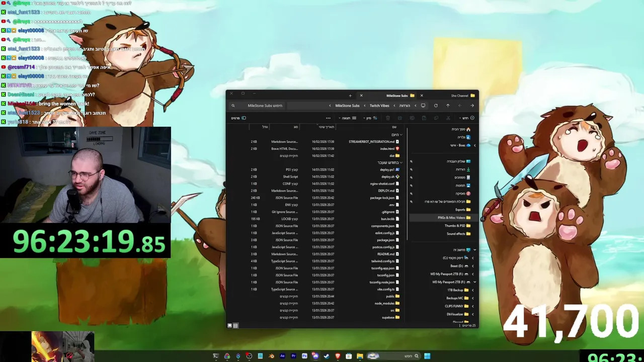Click Twitch Vibes in breadcrumb path
644x362 pixels.
379,106
